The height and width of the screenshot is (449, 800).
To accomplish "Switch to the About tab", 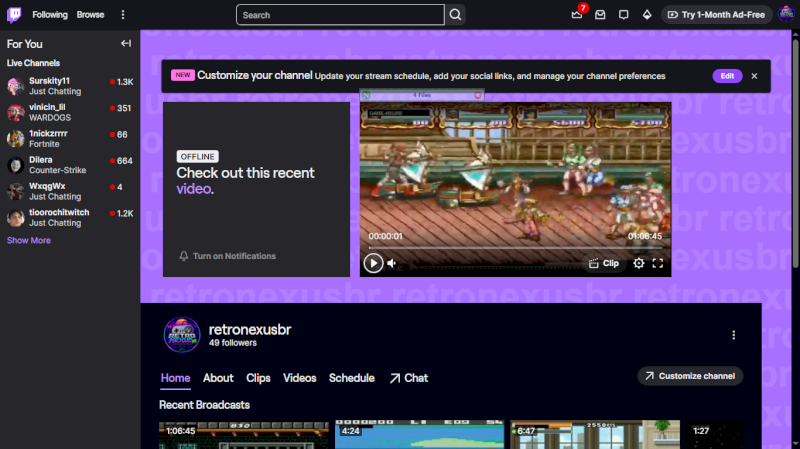I will click(218, 378).
